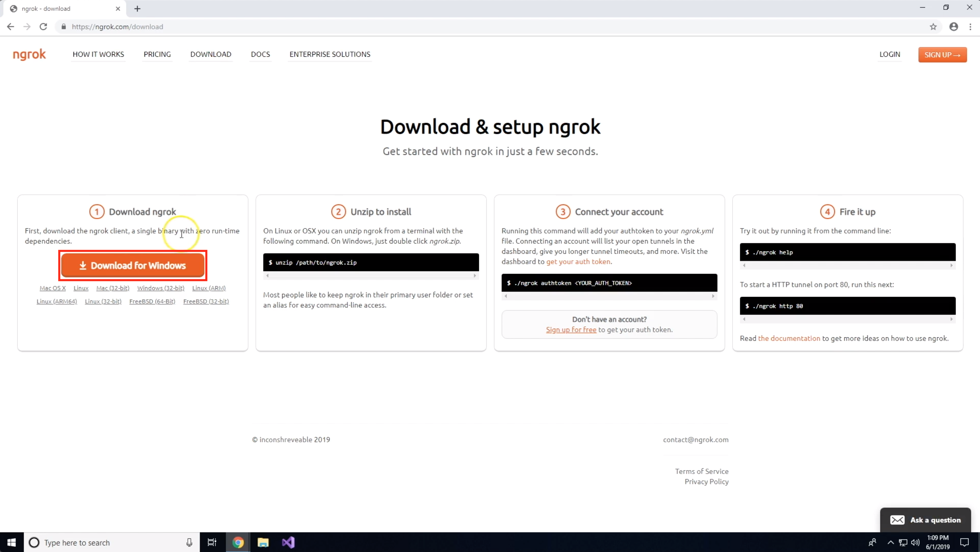This screenshot has height=552, width=980.
Task: Click the People icon in system tray
Action: (x=873, y=543)
